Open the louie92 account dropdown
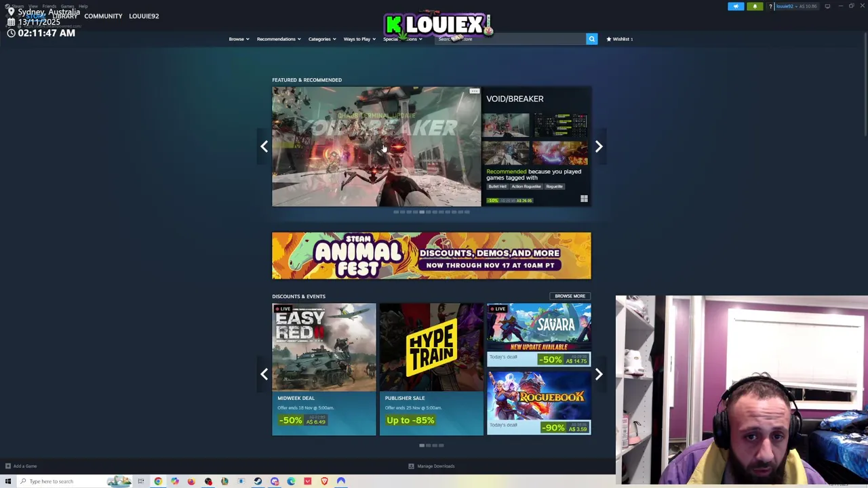The width and height of the screenshot is (868, 488). pos(787,6)
